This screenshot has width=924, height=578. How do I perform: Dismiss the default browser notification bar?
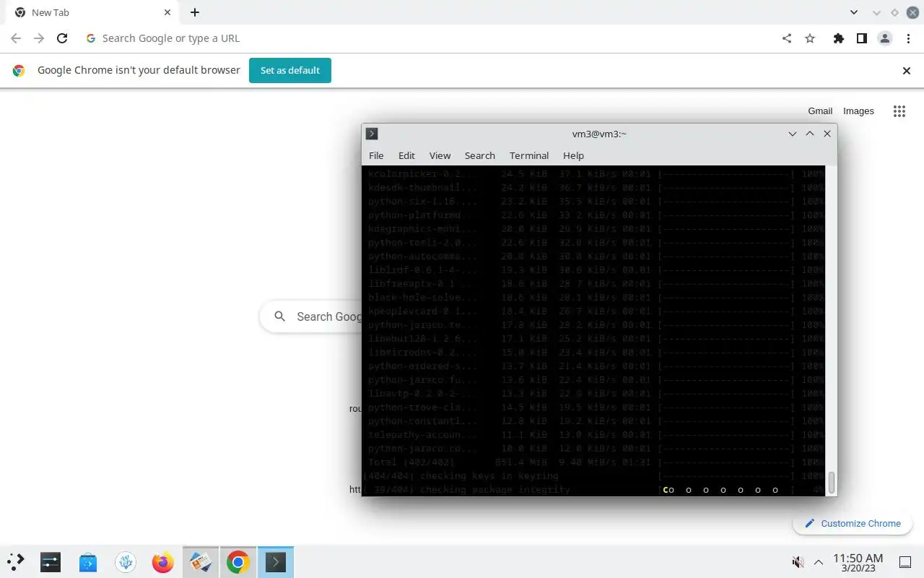[907, 71]
